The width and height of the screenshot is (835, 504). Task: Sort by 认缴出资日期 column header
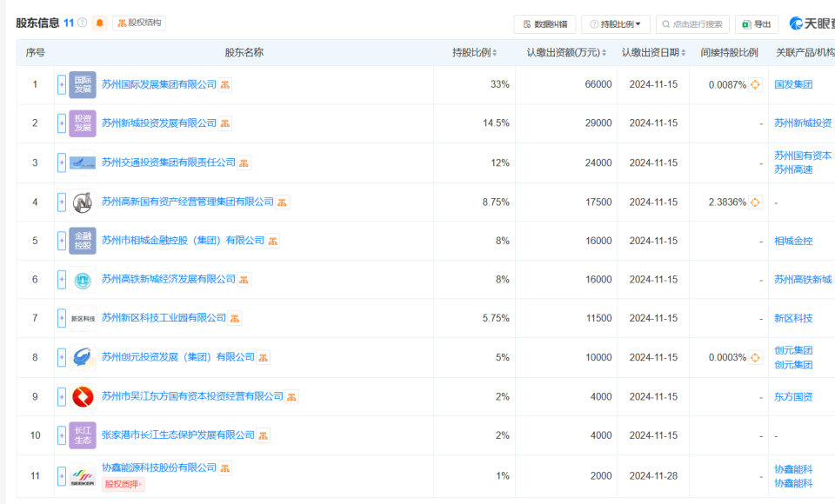[x=653, y=53]
